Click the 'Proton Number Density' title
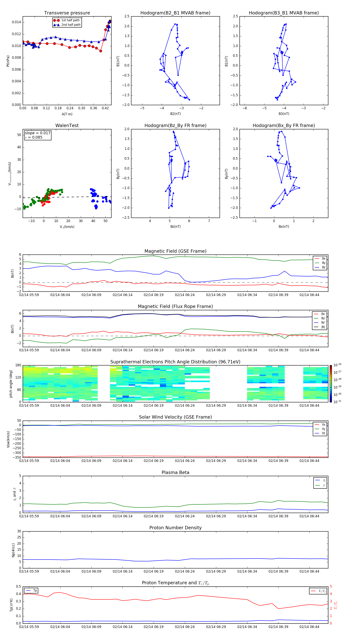The image size is (351, 644). pos(175,528)
